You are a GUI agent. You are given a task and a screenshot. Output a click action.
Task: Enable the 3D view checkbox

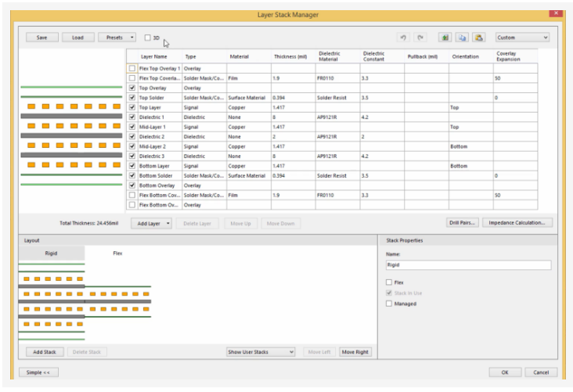pyautogui.click(x=147, y=38)
